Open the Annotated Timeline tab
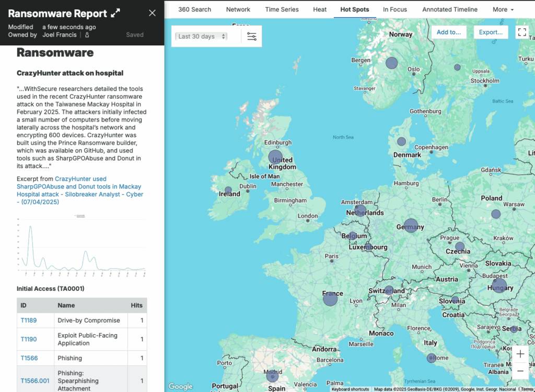Screen dimensions: 535x392 (450, 9)
